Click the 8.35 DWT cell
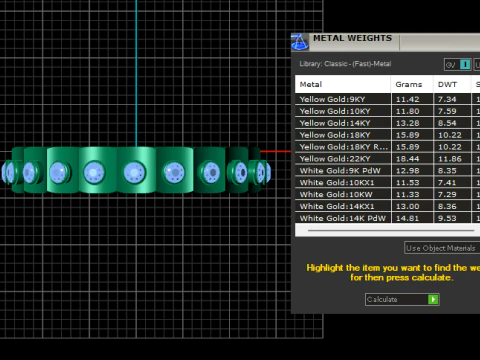 click(452, 171)
